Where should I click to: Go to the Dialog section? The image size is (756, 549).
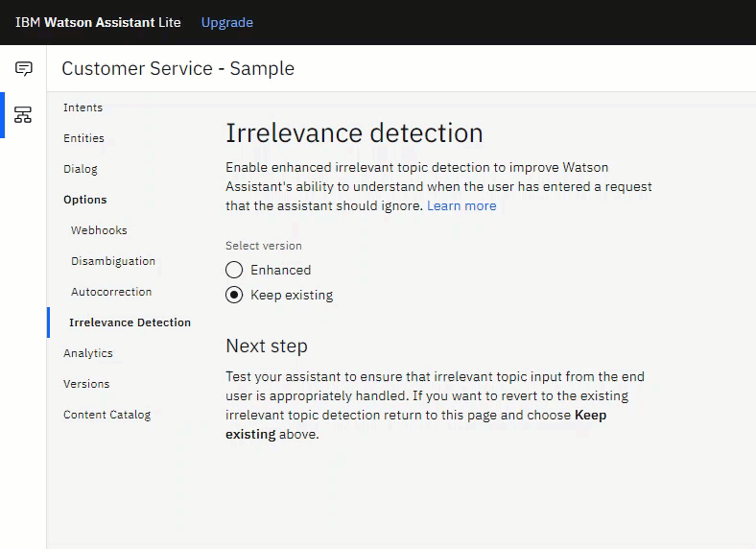point(81,169)
